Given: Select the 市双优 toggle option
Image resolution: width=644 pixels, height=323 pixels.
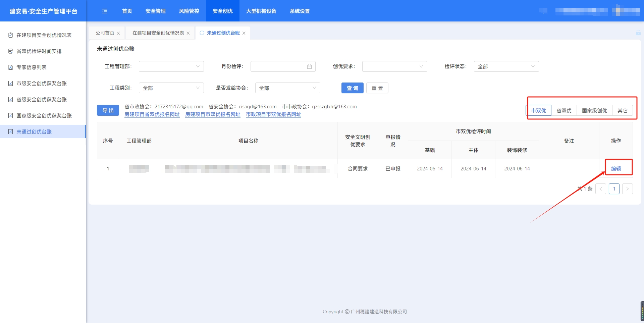Looking at the screenshot, I should [x=538, y=110].
